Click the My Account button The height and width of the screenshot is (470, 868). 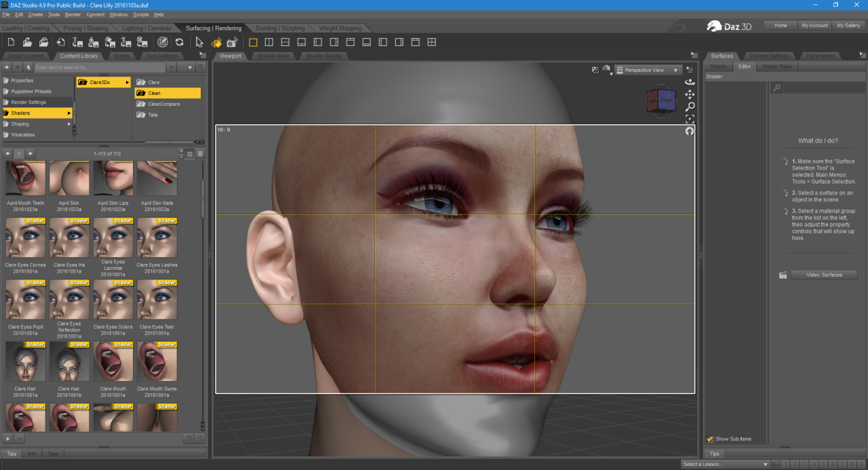pyautogui.click(x=814, y=25)
